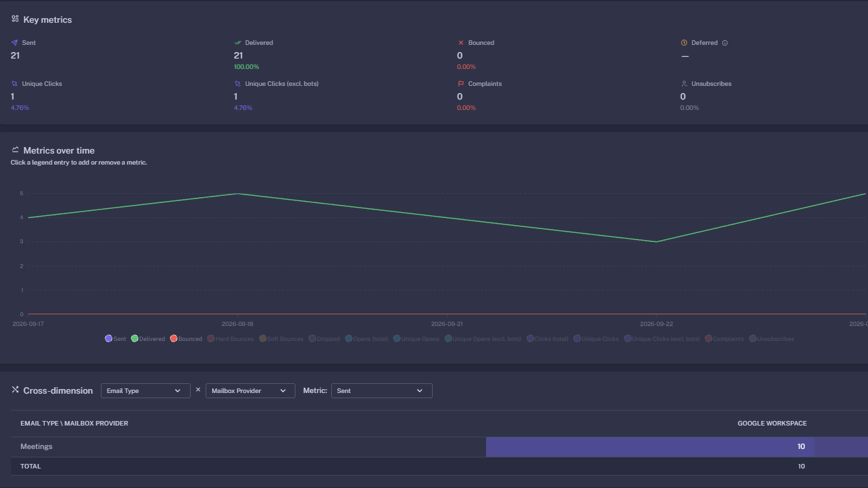Toggle the Bounced legend entry

(x=186, y=339)
